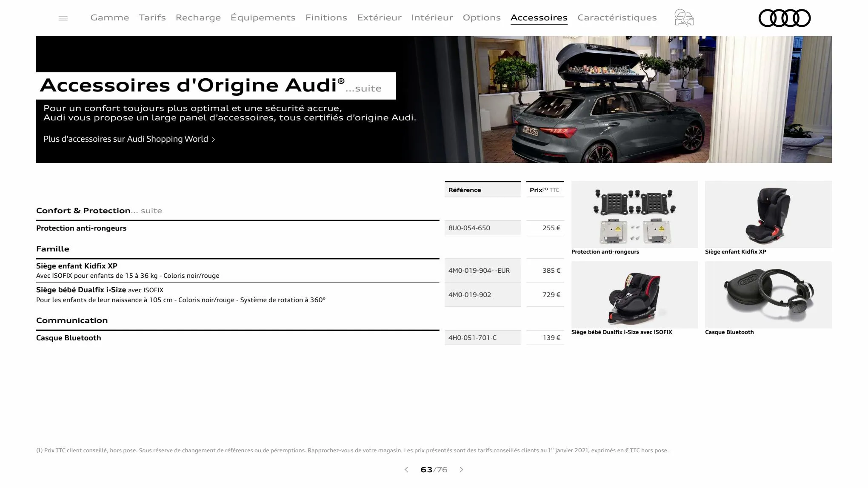Screen dimensions: 868x488
Task: Click the Siège enfant Kidfix XP image
Action: (768, 214)
